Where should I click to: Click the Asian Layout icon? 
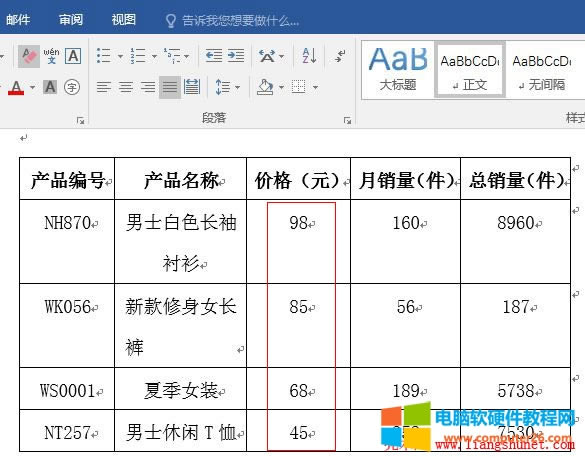(x=267, y=56)
